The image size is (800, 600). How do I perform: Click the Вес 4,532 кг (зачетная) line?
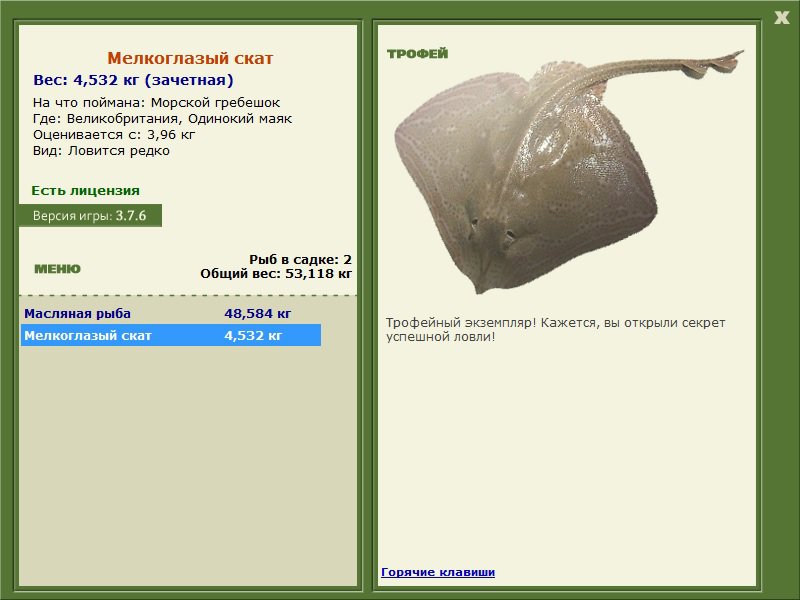click(x=133, y=80)
